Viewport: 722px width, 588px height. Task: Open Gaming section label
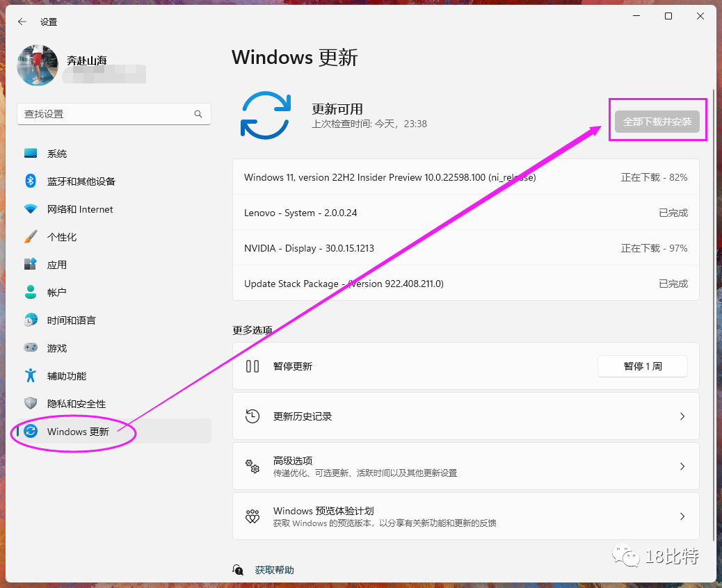click(57, 348)
